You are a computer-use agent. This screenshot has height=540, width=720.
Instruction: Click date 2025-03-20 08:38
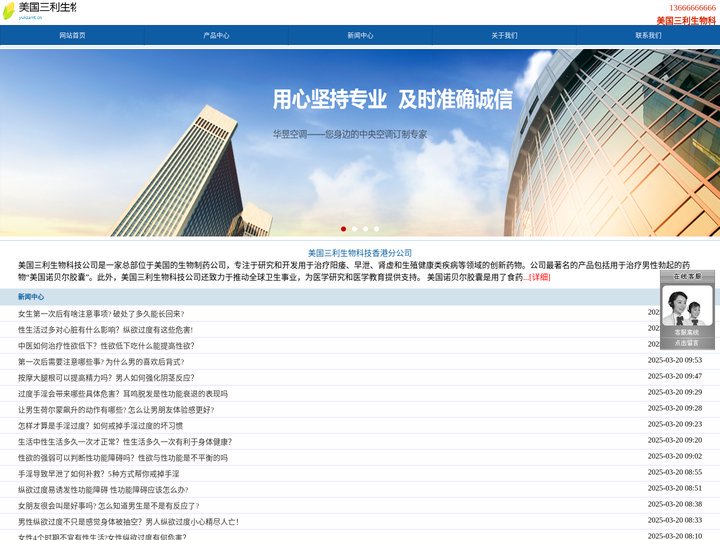(x=675, y=505)
